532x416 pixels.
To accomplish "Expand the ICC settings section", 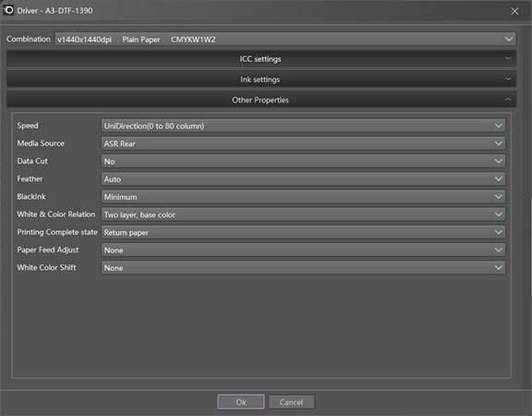I will click(x=261, y=59).
